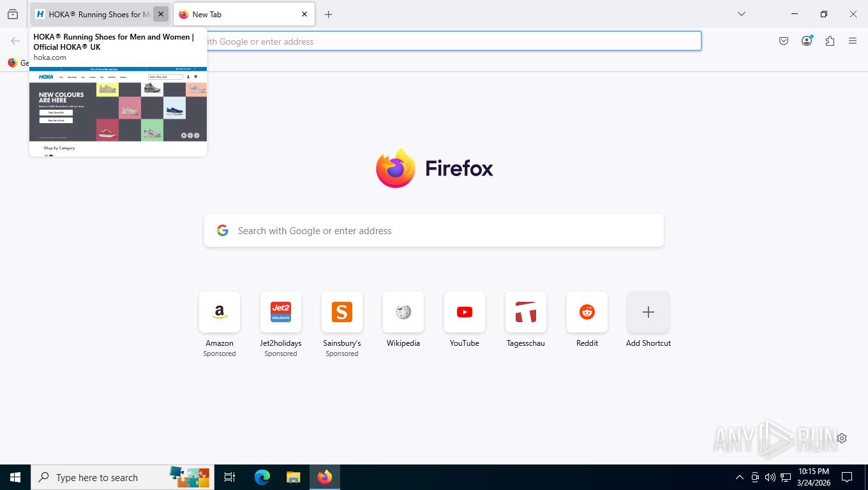Open the Wikipedia shortcut tile

pyautogui.click(x=403, y=312)
